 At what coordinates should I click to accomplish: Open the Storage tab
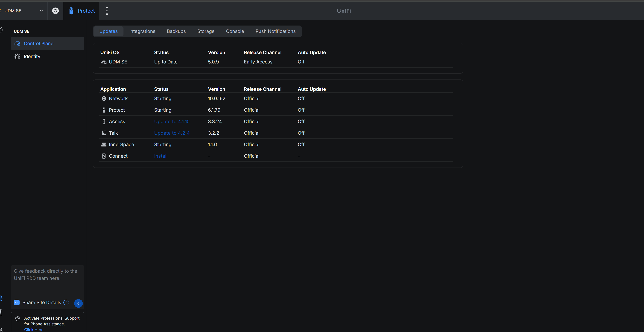point(206,31)
